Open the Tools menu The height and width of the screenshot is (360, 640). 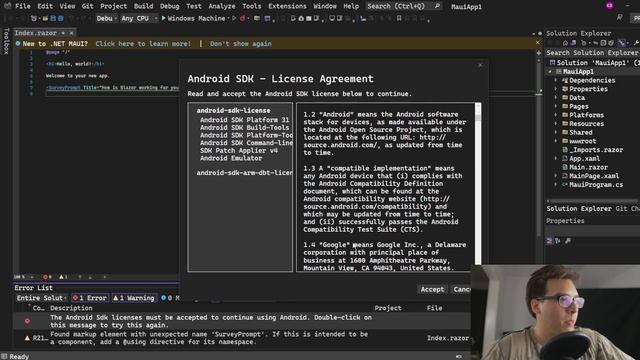[251, 6]
